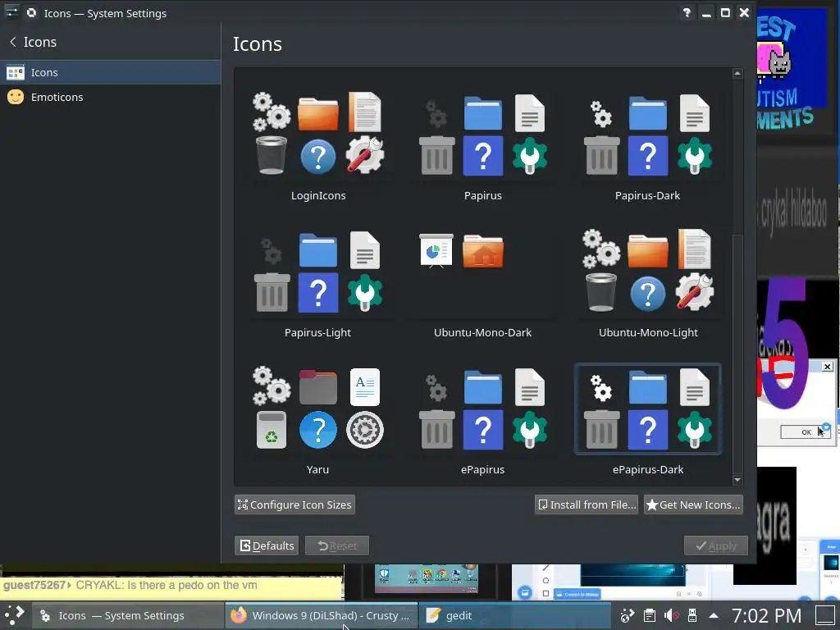Expand hidden system tray icons arrow

pos(714,615)
